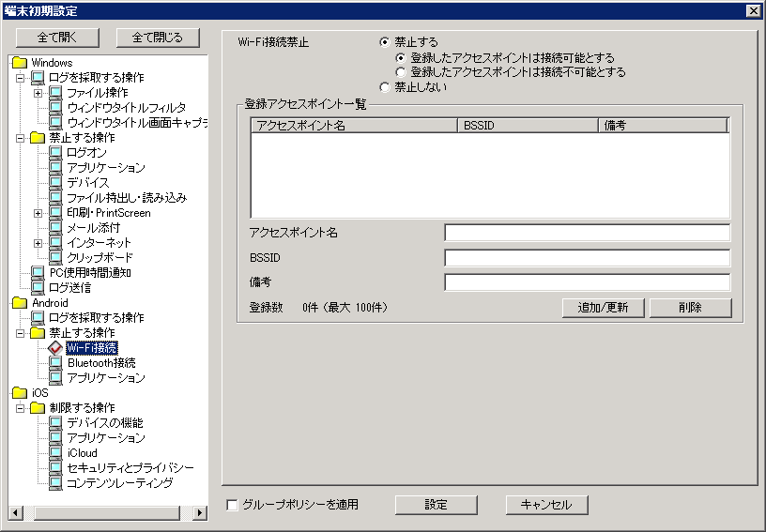The image size is (766, 532).
Task: Click the iOS folder icon
Action: (20, 393)
